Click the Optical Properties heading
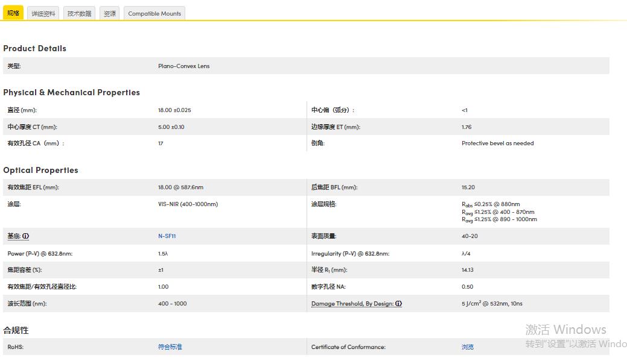Screen dimensions: 627x364 (x=40, y=170)
